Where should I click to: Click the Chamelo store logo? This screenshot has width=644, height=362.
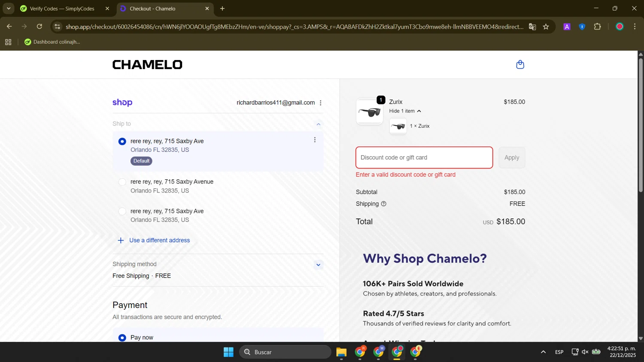(x=147, y=65)
